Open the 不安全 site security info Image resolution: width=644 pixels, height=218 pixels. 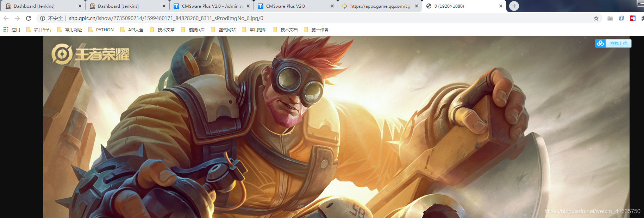51,18
